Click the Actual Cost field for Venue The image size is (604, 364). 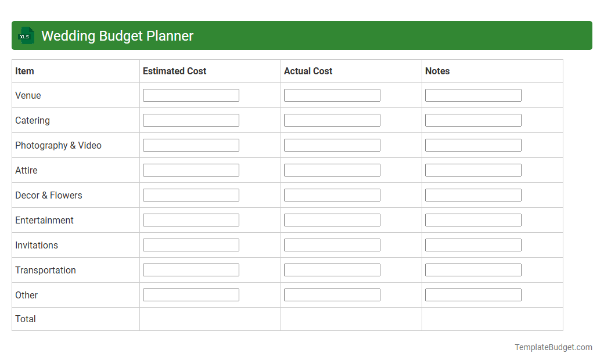coord(332,95)
